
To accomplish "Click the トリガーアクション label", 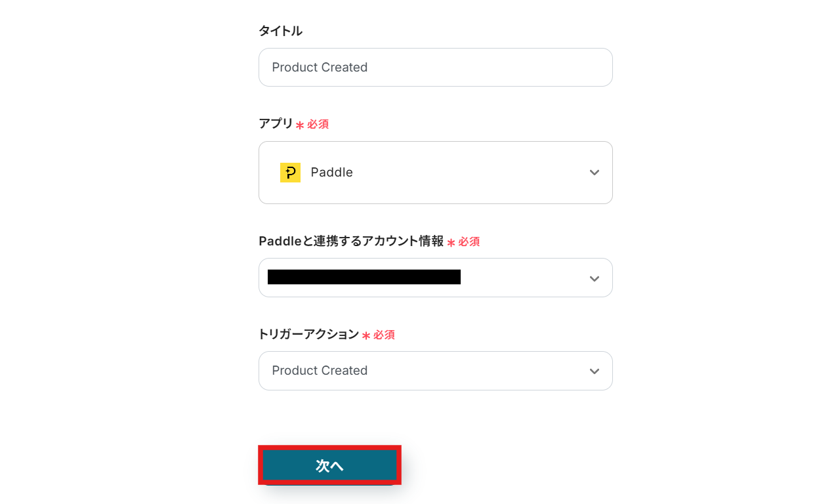I will pyautogui.click(x=308, y=334).
